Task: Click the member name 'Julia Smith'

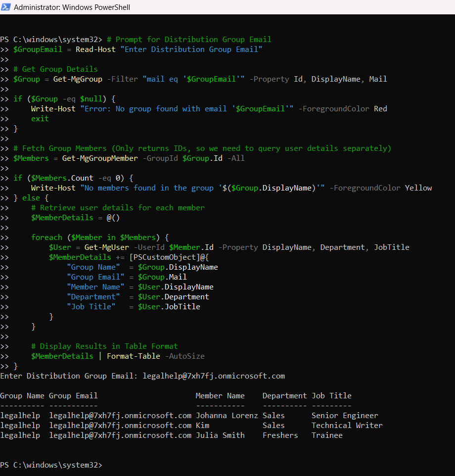Action: [220, 435]
